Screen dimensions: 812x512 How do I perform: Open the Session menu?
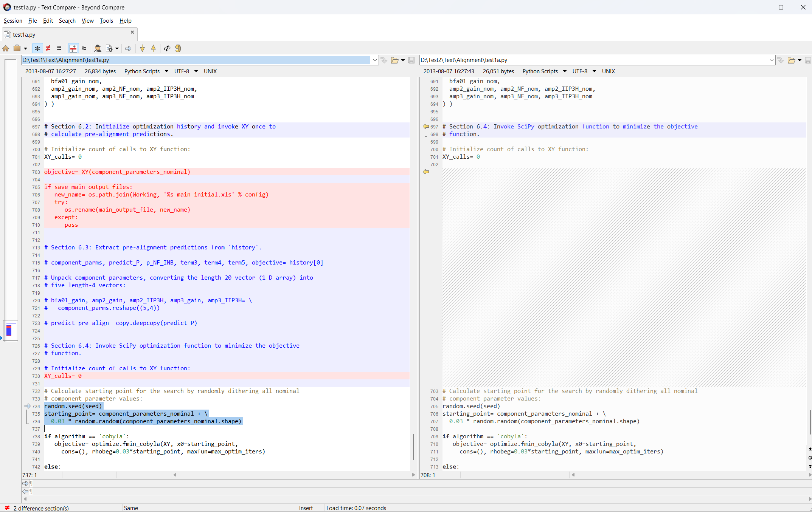pyautogui.click(x=13, y=21)
